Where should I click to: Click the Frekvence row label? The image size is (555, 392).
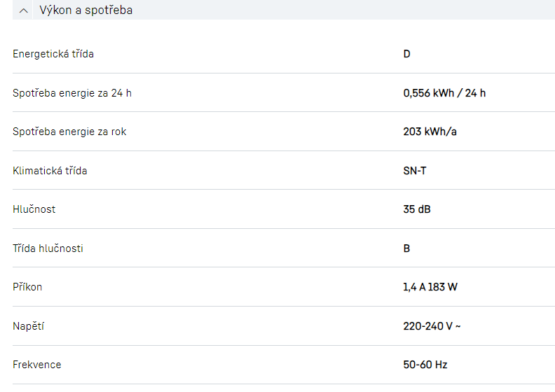click(36, 365)
